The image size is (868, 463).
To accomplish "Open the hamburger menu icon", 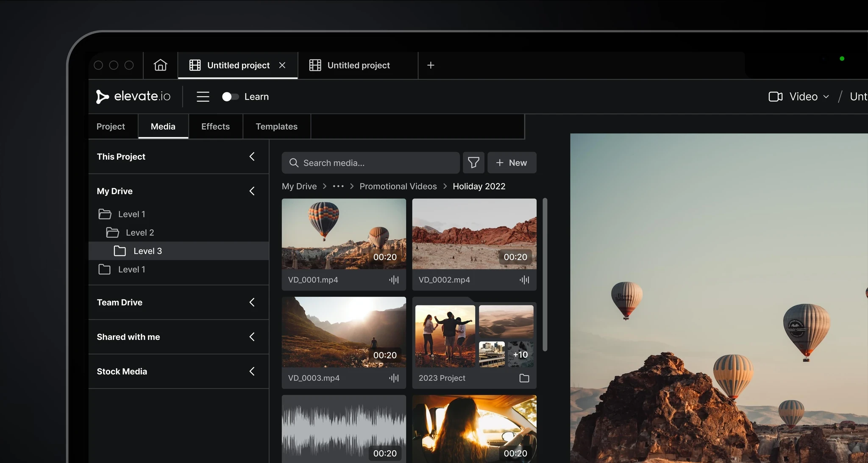I will coord(203,97).
